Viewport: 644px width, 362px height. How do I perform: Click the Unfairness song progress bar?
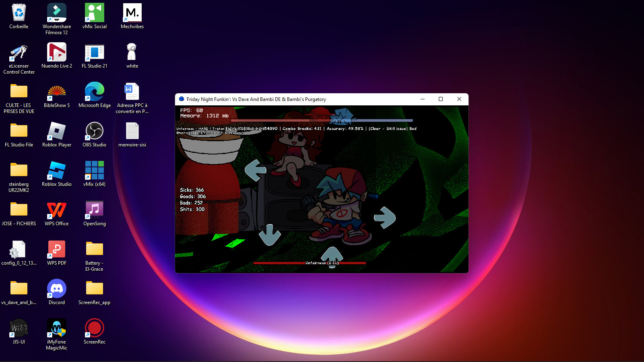tap(310, 263)
